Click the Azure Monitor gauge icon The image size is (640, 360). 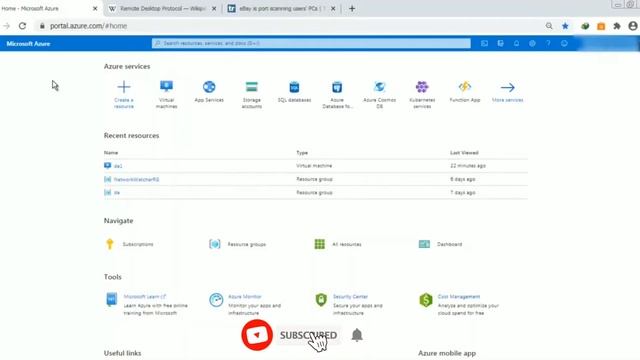click(x=216, y=300)
